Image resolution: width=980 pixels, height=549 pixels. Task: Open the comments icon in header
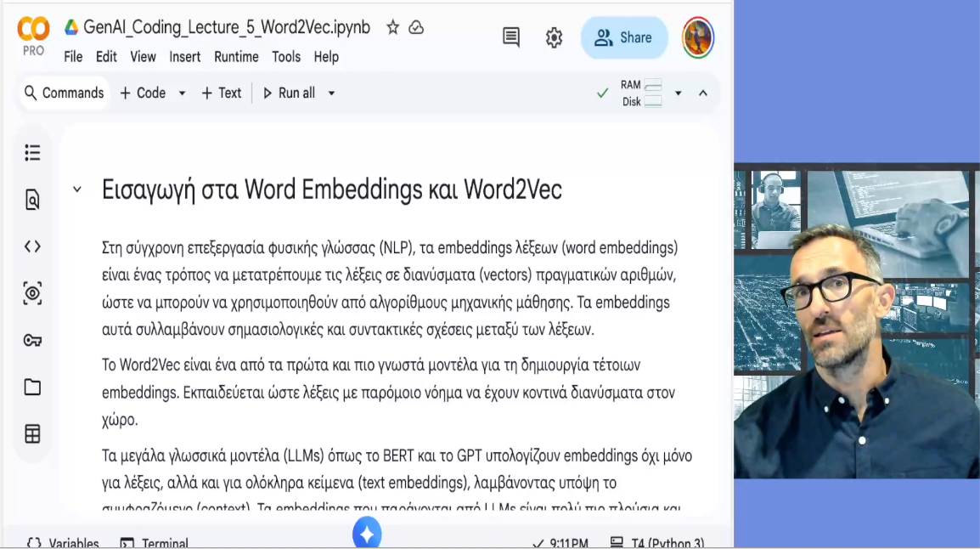pyautogui.click(x=511, y=37)
